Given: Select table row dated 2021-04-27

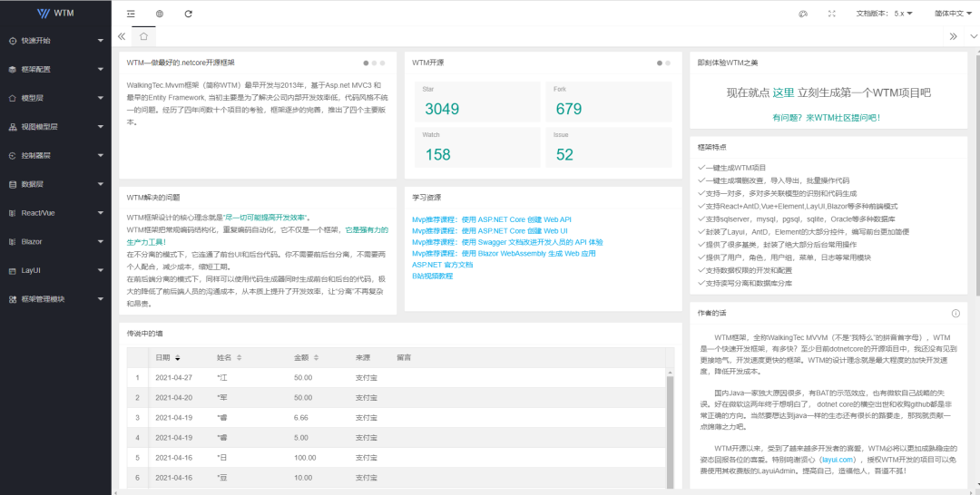Looking at the screenshot, I should pos(397,378).
